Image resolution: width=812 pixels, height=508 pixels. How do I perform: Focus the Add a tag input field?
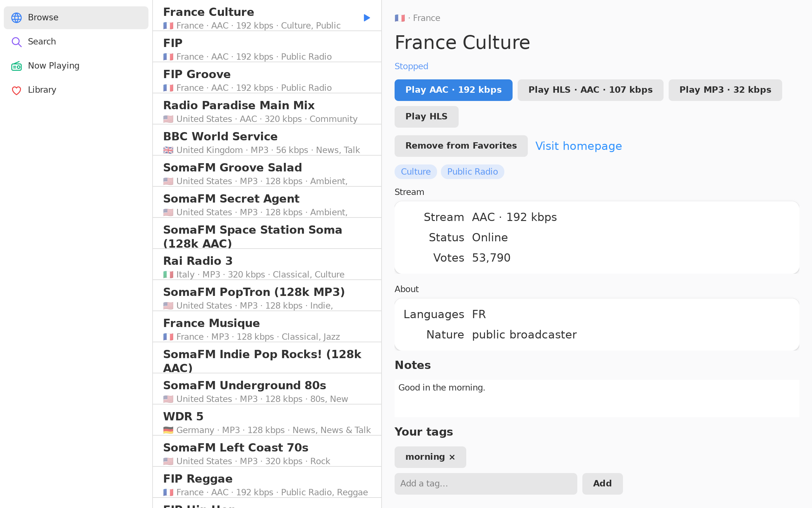(x=486, y=484)
